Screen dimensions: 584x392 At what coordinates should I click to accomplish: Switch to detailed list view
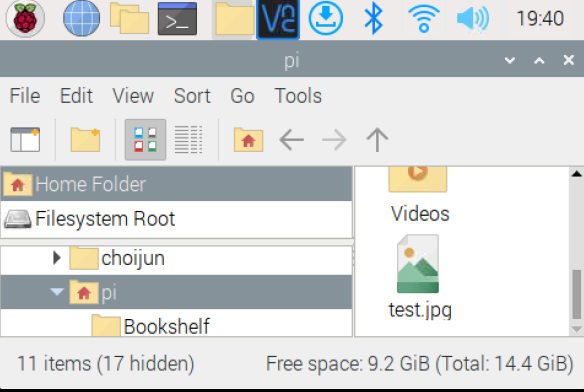click(x=189, y=140)
